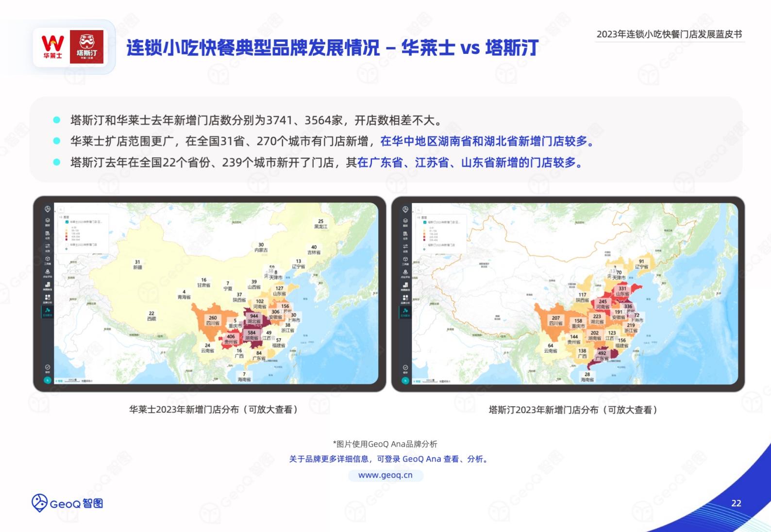Click caption 塔斯汀2023年新增门店分布（可放大查看）
Viewport: 771px width, 532px height.
[574, 410]
